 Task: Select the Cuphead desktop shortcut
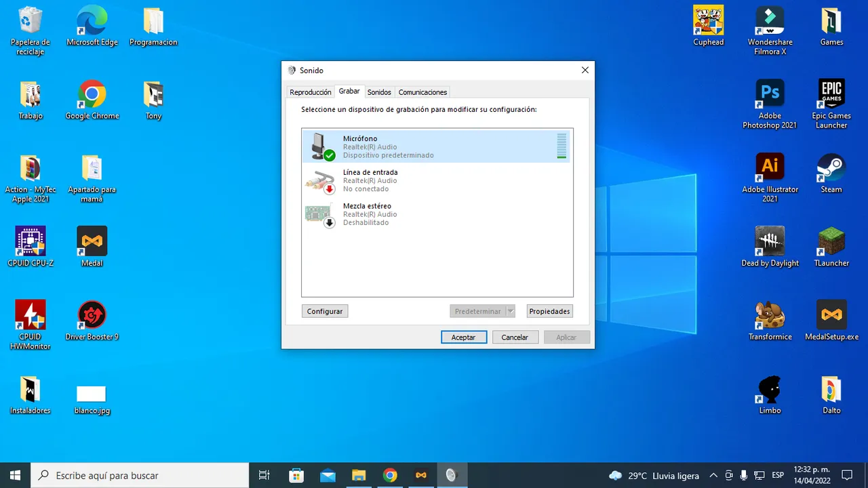click(x=709, y=26)
